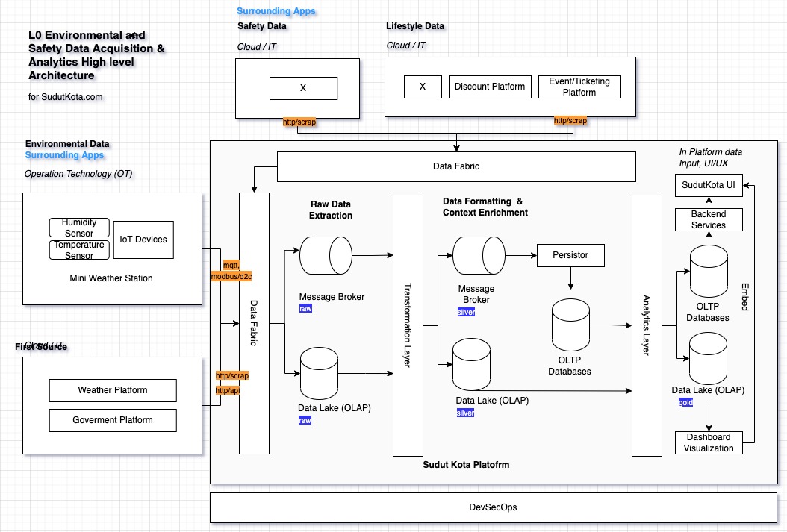Select the DevSecOps box

point(494,507)
